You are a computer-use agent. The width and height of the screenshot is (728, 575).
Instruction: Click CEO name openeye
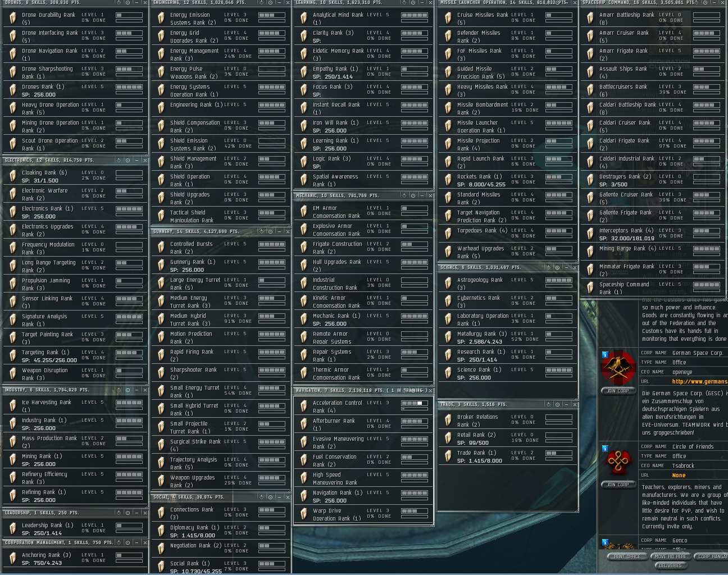point(682,372)
